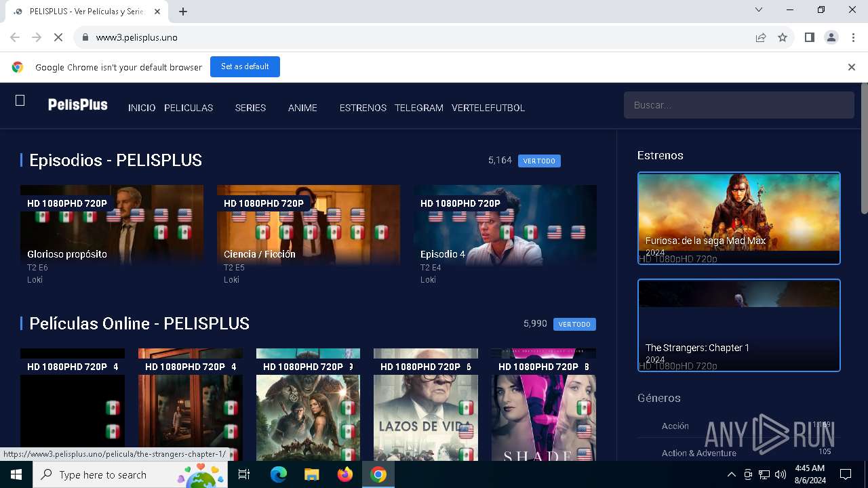This screenshot has width=868, height=488.
Task: Bookmark this tab with star icon
Action: click(783, 37)
